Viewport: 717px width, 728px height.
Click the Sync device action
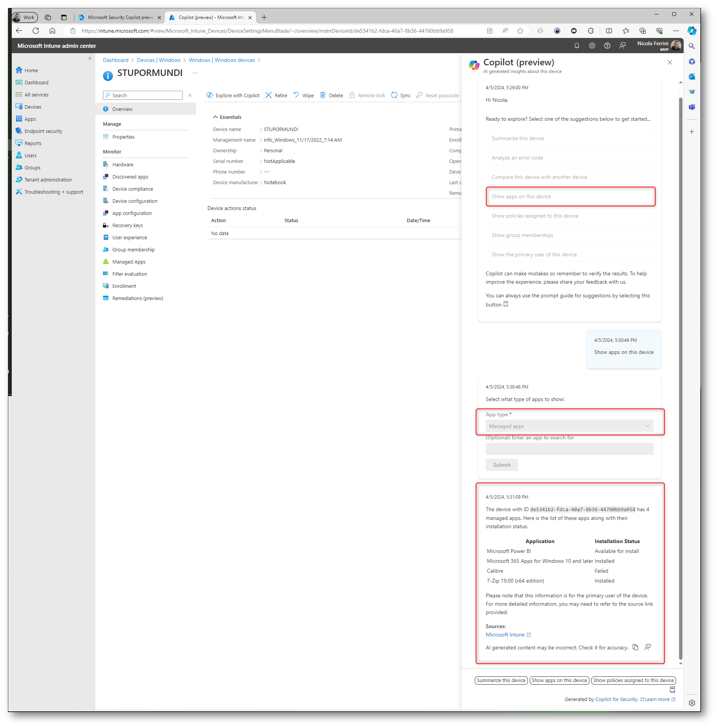tap(401, 95)
